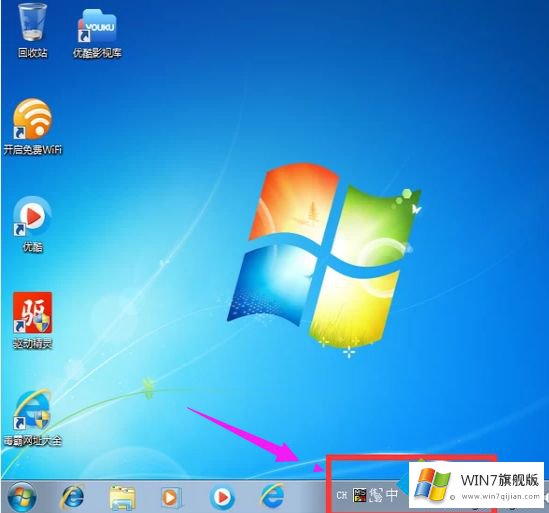This screenshot has width=549, height=513.
Task: Click the MSPY input method icon
Action: [360, 495]
